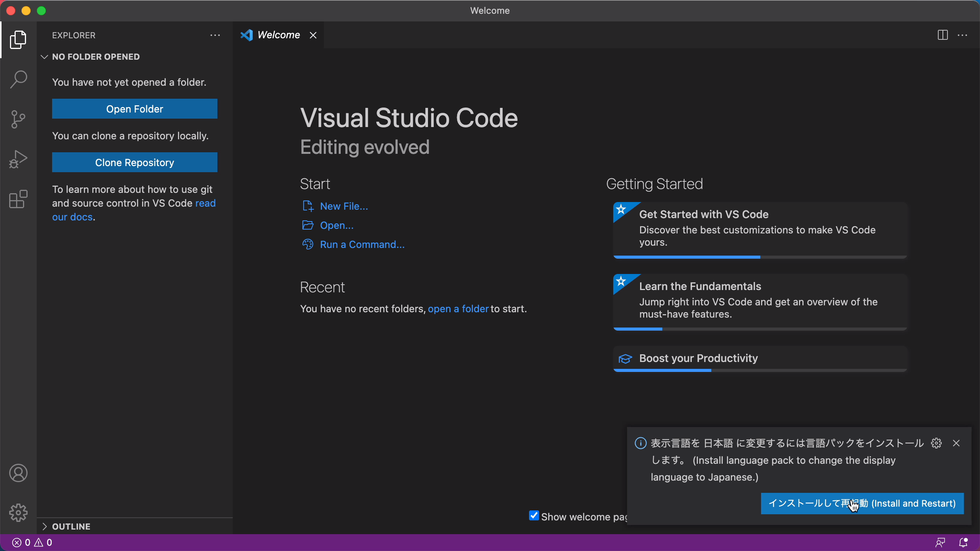The width and height of the screenshot is (980, 551).
Task: Open notification settings gear icon
Action: [x=936, y=443]
